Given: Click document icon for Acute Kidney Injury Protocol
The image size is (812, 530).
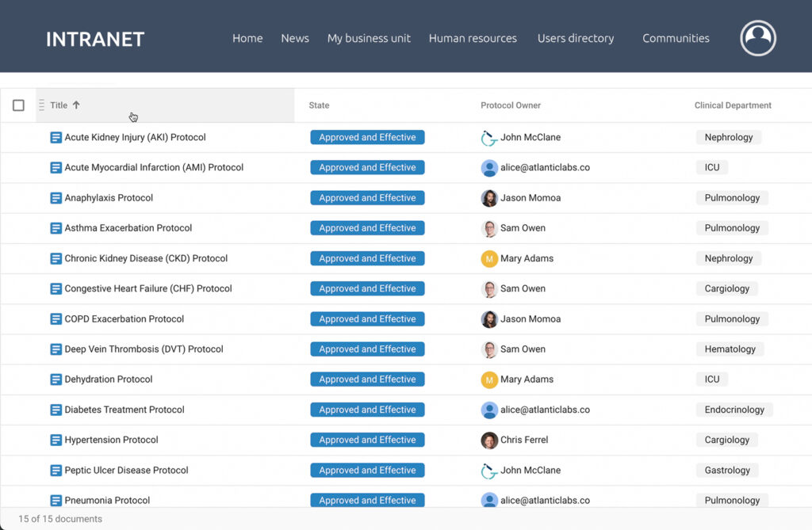Looking at the screenshot, I should (56, 138).
